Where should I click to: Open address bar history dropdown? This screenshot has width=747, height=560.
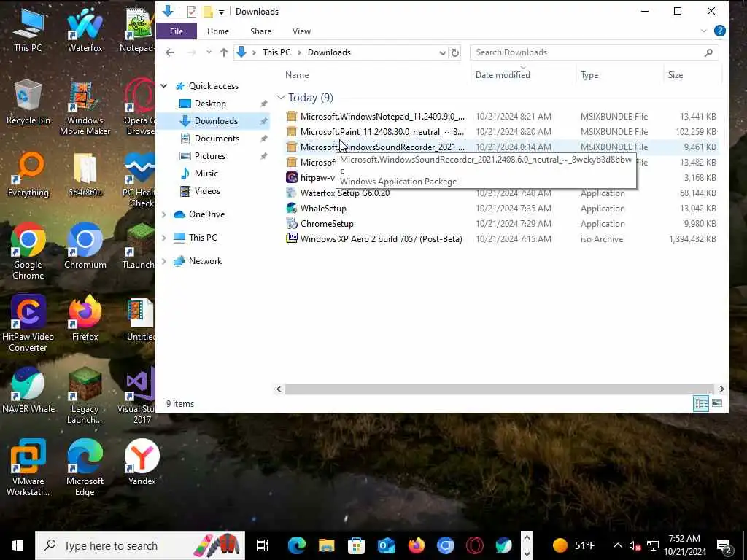(443, 52)
